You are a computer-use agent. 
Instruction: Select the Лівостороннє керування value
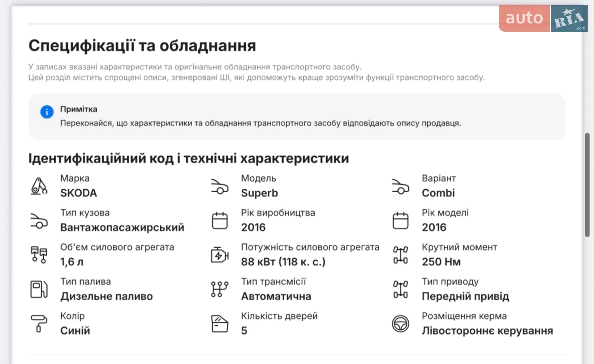click(x=488, y=331)
